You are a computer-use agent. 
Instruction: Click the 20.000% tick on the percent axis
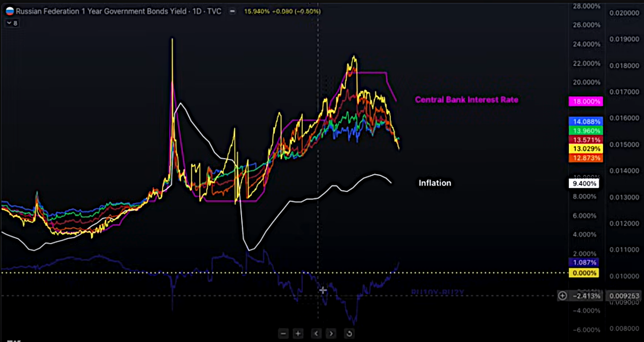coord(586,82)
